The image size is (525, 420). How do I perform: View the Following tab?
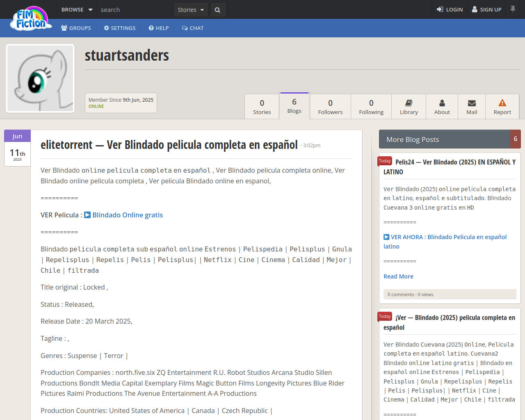coord(371,107)
